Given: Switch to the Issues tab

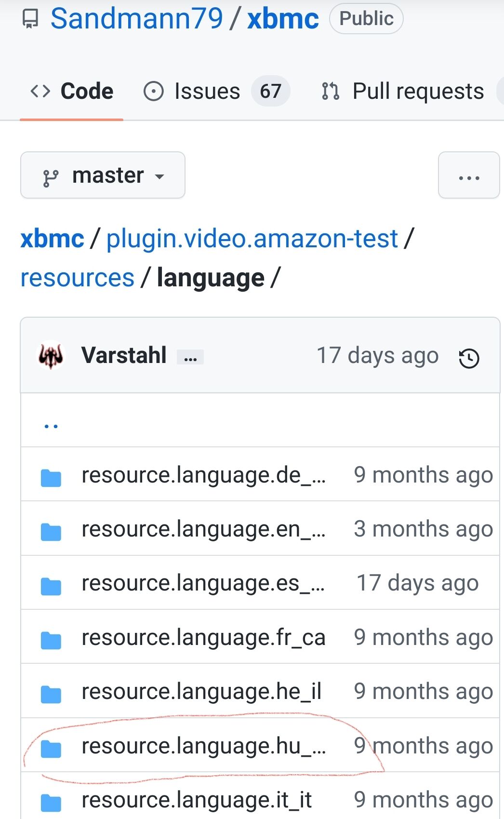Looking at the screenshot, I should [217, 91].
